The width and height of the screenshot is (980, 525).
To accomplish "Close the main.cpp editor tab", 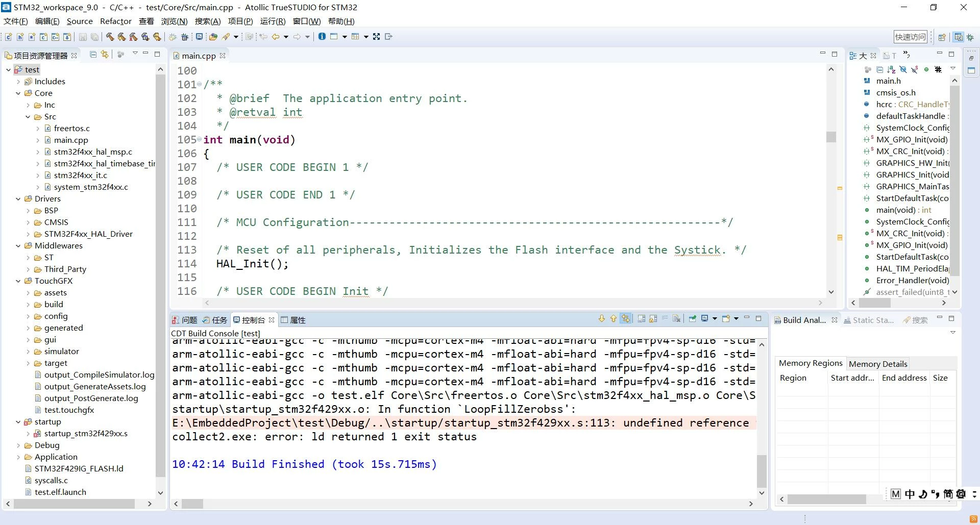I will tap(223, 56).
